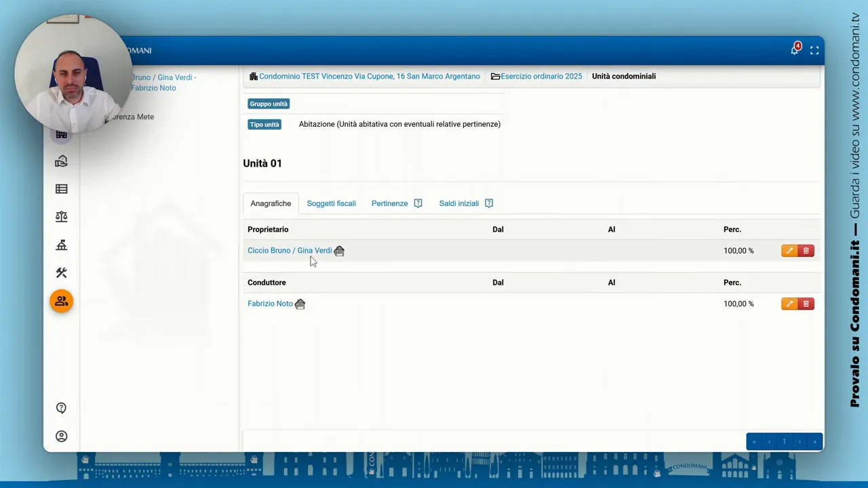This screenshot has width=868, height=488.
Task: Open the Saldi iniziali tab
Action: pos(458,203)
